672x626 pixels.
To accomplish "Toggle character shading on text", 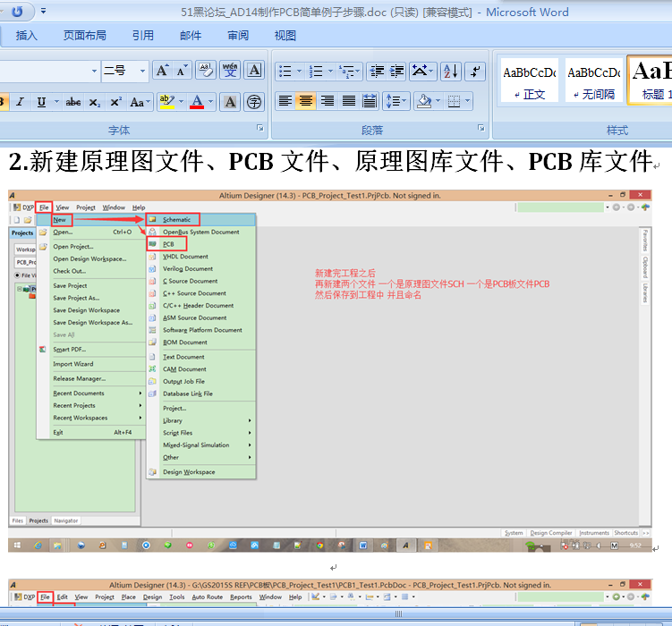I will (230, 101).
